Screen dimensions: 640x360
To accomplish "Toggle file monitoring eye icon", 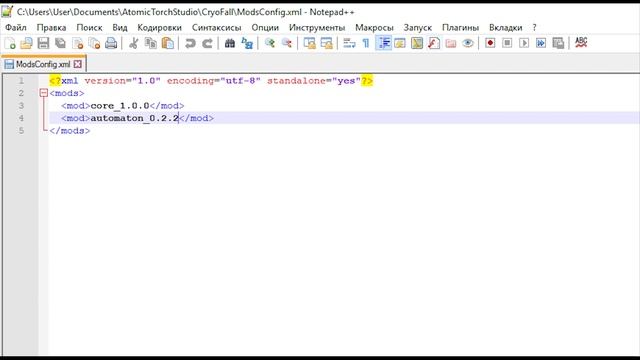I will tap(468, 43).
